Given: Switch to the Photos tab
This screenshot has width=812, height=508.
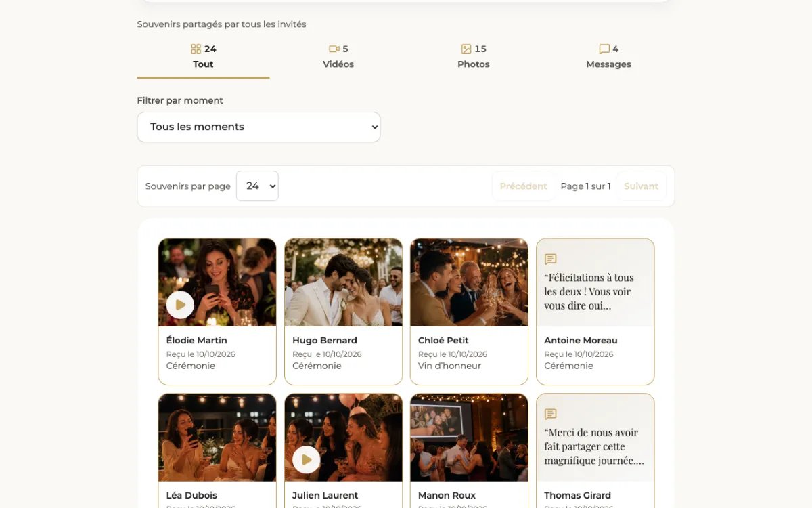Looking at the screenshot, I should click(x=474, y=57).
